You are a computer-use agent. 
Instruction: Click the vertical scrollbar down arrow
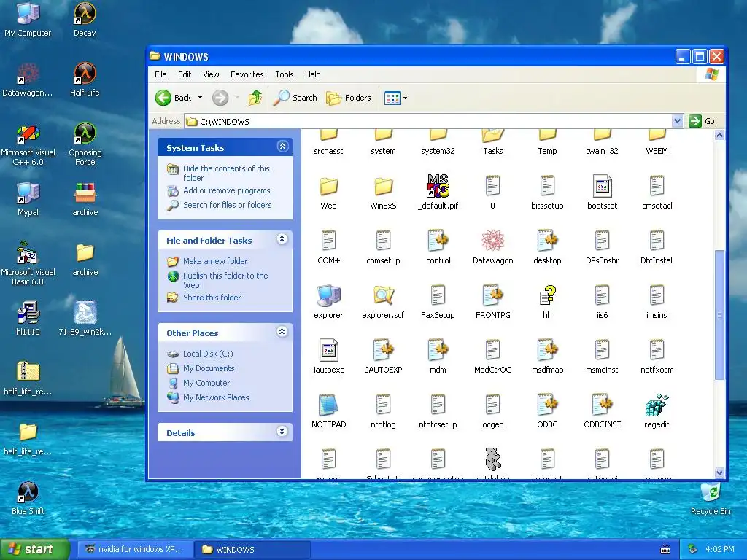coord(719,472)
